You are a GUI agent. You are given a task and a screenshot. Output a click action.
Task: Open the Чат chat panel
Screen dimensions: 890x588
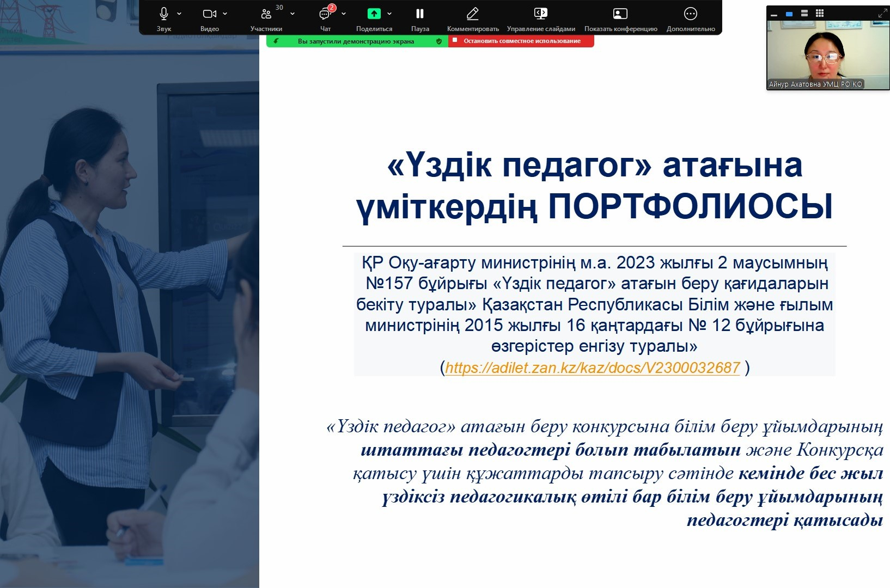coord(325,14)
